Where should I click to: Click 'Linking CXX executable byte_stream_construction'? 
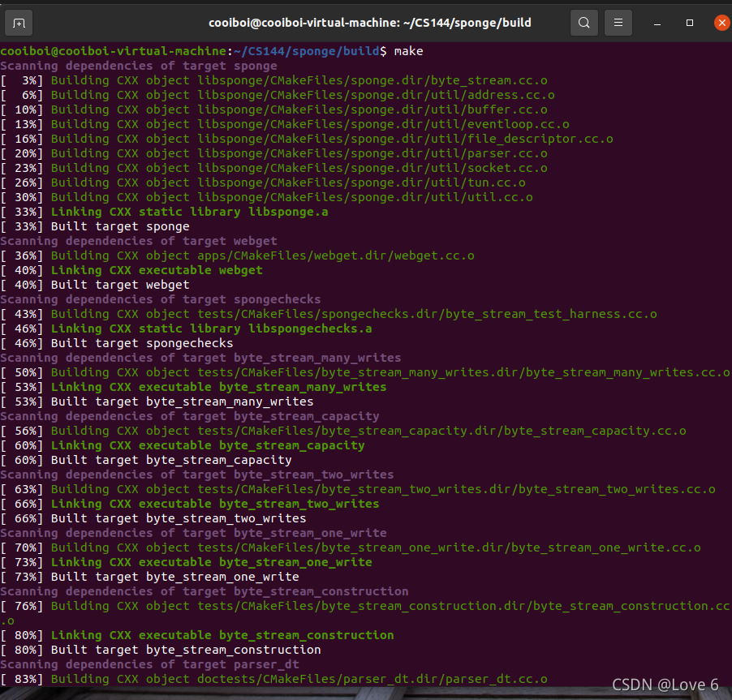[222, 635]
